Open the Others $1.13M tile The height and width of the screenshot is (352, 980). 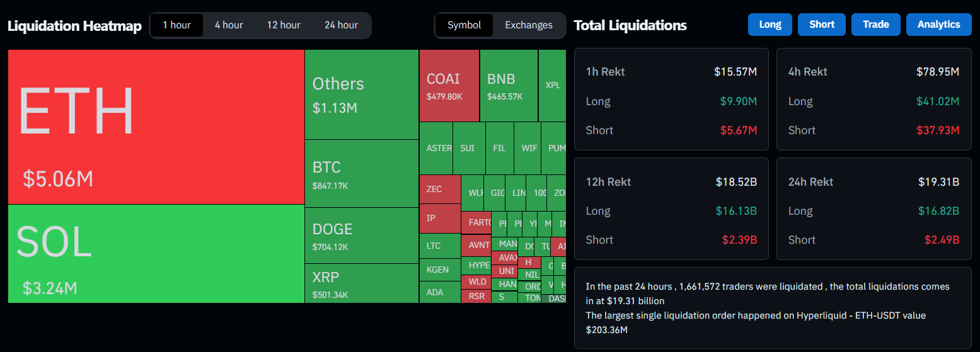(x=361, y=94)
